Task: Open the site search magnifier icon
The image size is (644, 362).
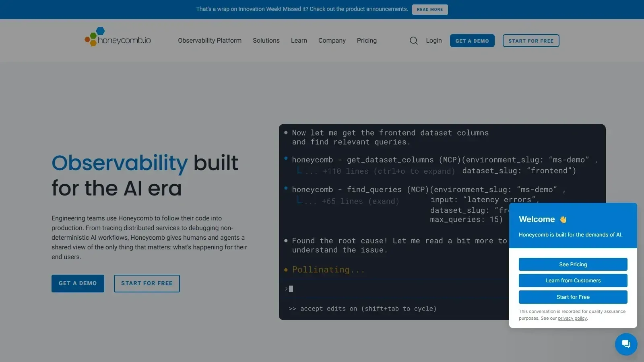Action: [413, 41]
